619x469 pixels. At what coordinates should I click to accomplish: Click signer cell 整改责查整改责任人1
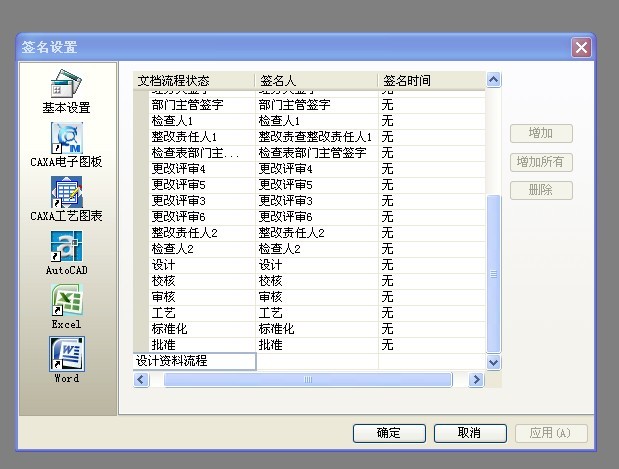pyautogui.click(x=315, y=137)
